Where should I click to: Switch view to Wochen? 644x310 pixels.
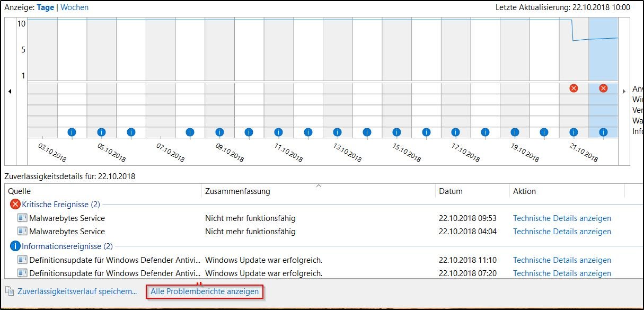click(x=75, y=7)
